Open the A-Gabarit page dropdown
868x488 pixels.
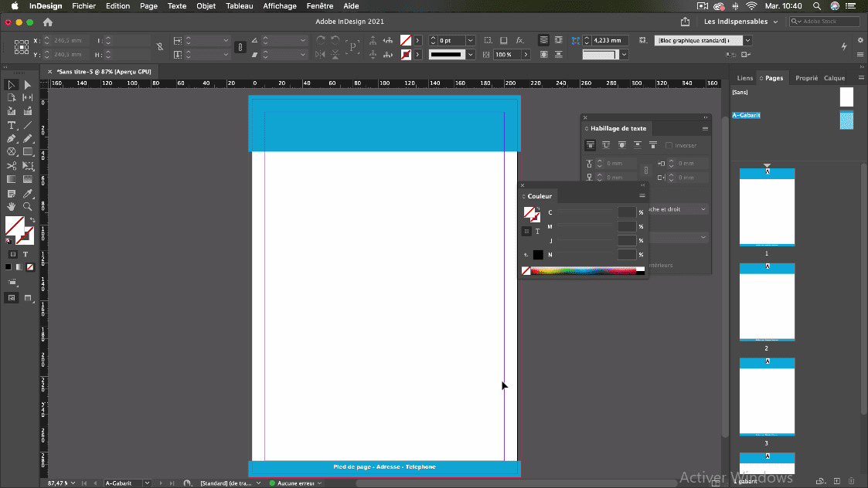(x=148, y=483)
